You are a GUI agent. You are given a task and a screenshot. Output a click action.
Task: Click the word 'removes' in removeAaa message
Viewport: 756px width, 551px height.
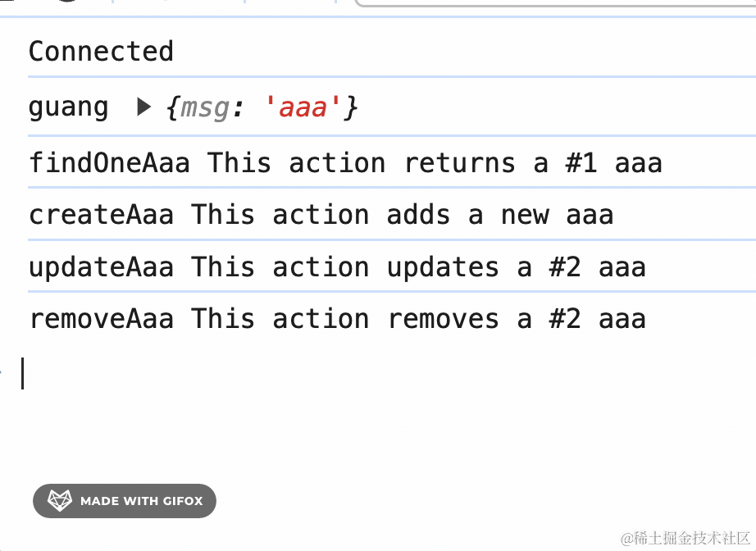pyautogui.click(x=443, y=319)
